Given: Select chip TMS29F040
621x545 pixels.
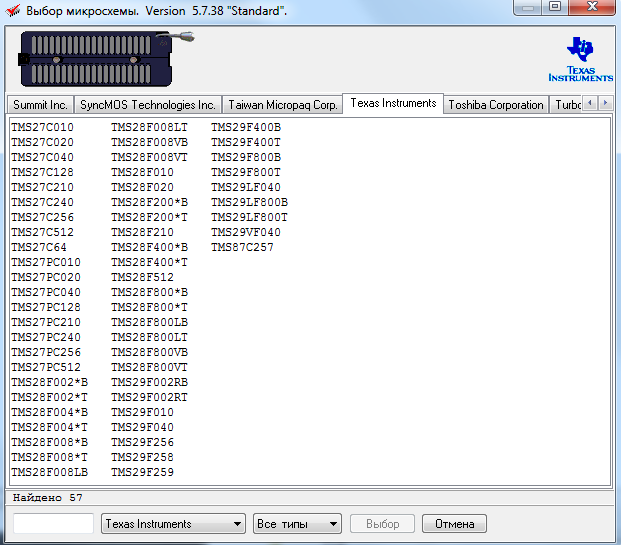Looking at the screenshot, I should tap(142, 427).
